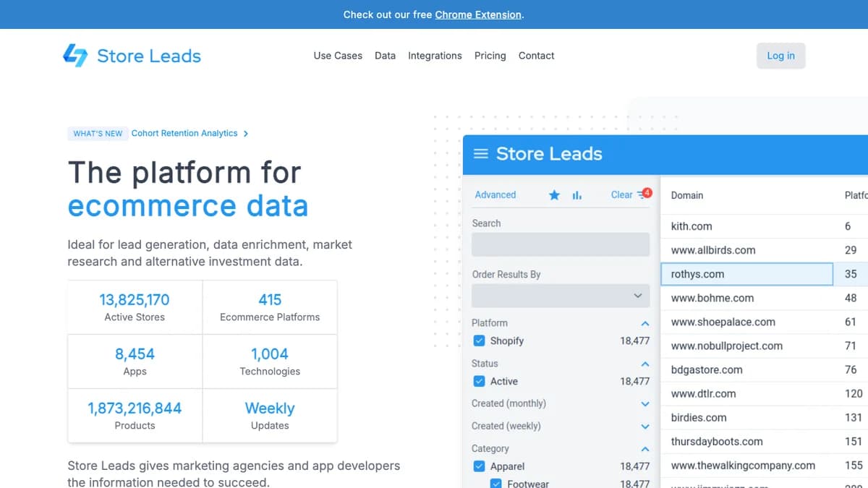Open the Contact page

pos(536,56)
